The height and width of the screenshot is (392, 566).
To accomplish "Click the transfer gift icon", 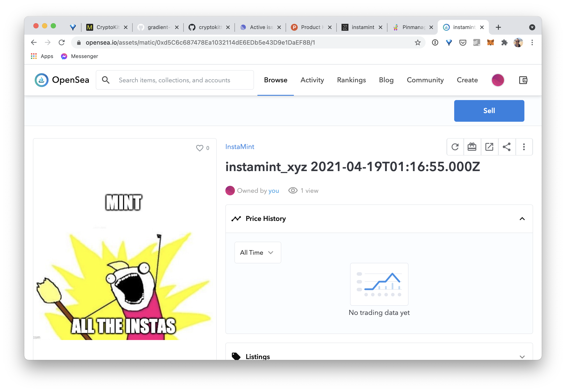I will [472, 147].
